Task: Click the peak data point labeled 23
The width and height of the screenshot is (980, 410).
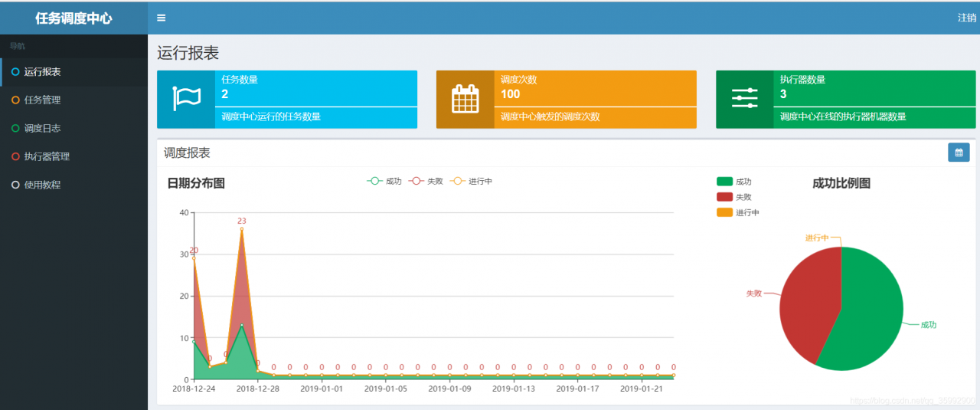Action: (x=242, y=229)
